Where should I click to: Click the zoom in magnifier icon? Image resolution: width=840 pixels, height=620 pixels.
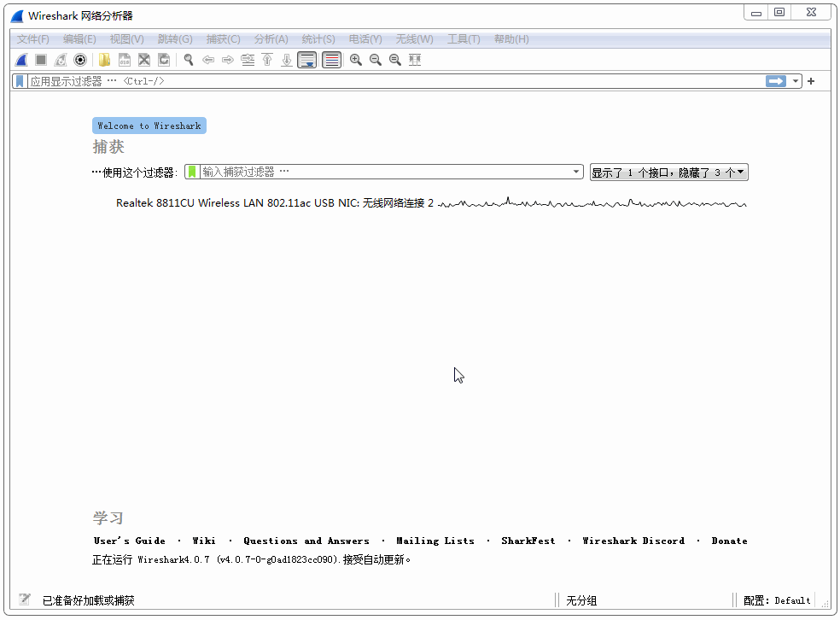click(356, 60)
